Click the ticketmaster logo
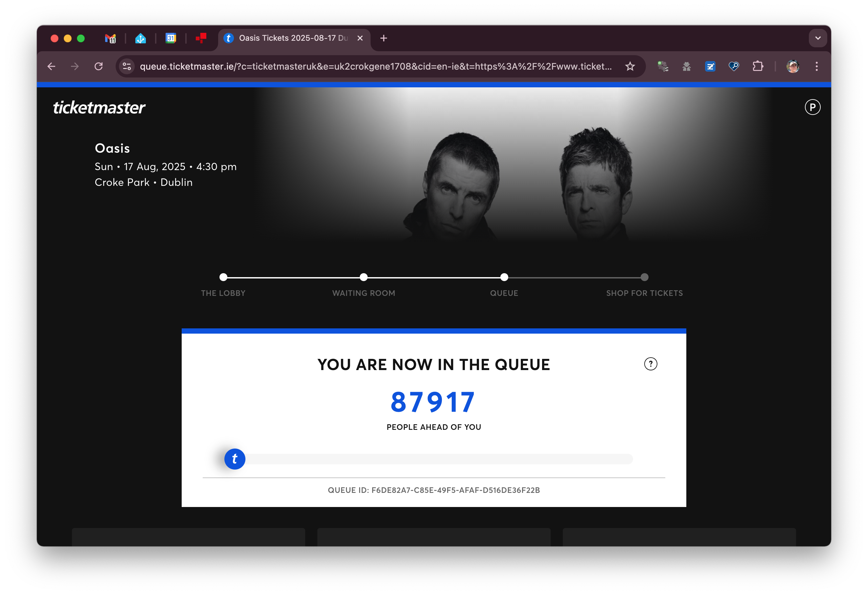Viewport: 868px width, 595px height. coord(99,107)
